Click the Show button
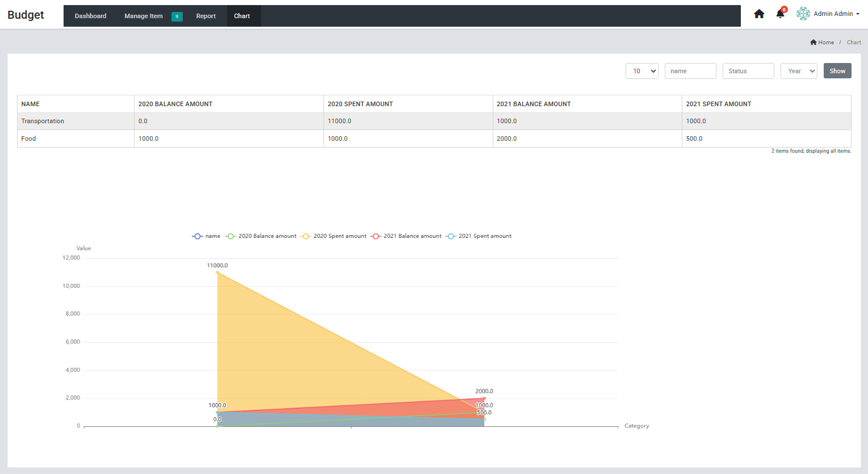 click(x=837, y=71)
